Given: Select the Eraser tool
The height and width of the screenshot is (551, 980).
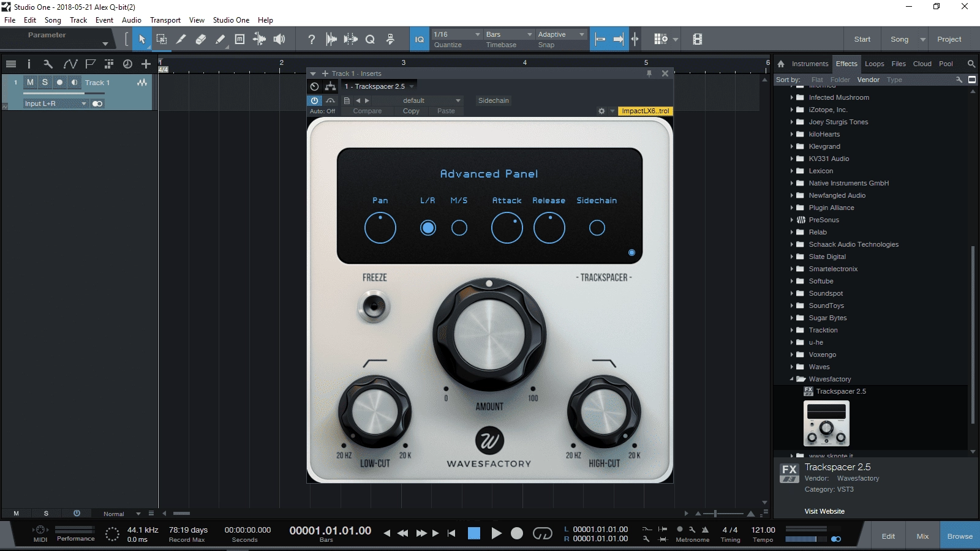Looking at the screenshot, I should click(200, 39).
